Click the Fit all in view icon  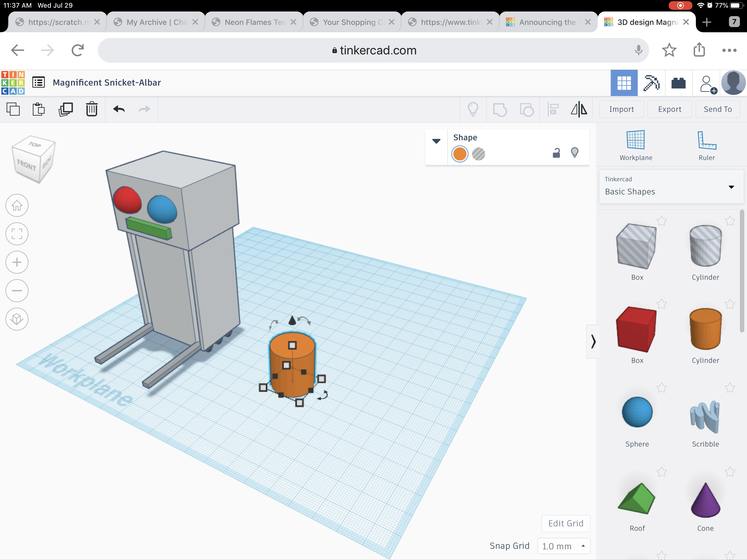17,234
